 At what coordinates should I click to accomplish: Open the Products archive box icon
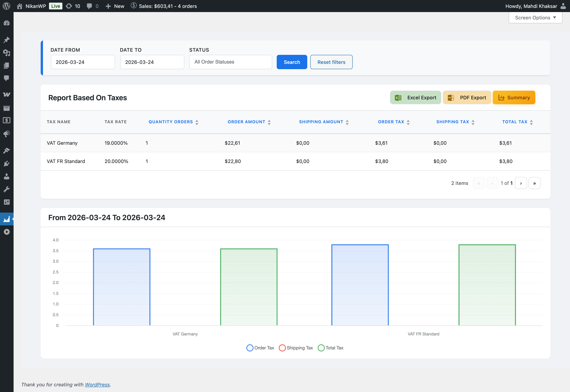coord(7,108)
